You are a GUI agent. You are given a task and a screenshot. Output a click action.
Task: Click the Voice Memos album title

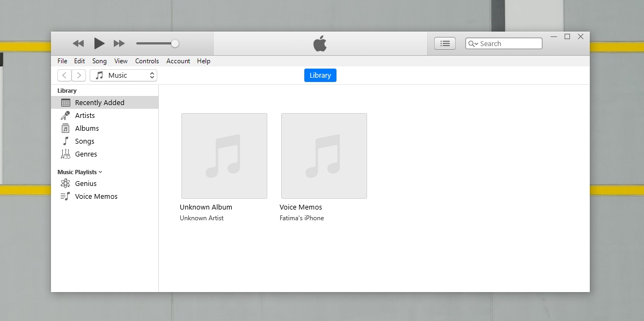click(x=301, y=207)
